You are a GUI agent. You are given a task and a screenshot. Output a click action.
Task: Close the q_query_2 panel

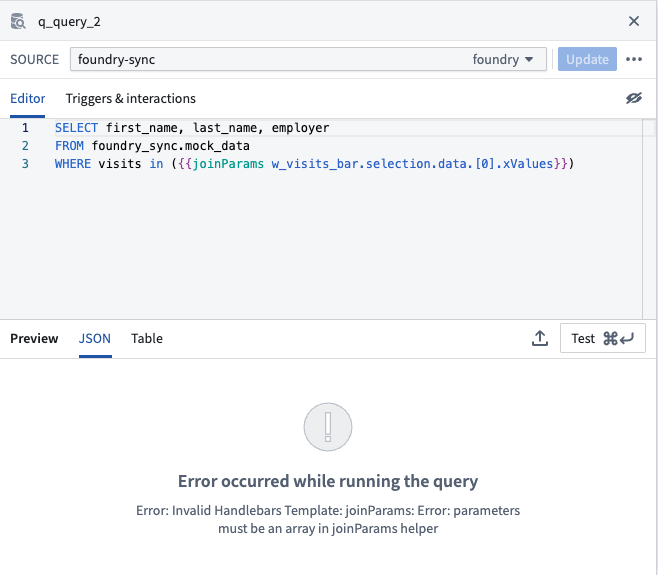click(634, 21)
